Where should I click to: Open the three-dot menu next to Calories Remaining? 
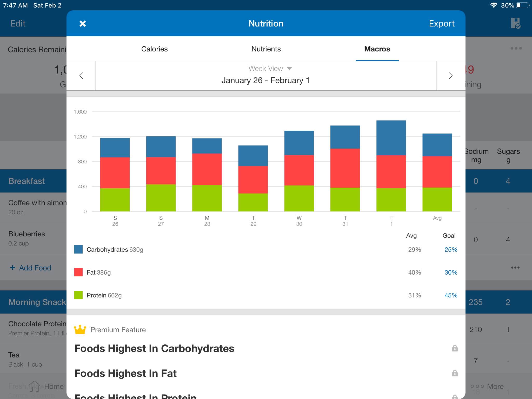[516, 48]
